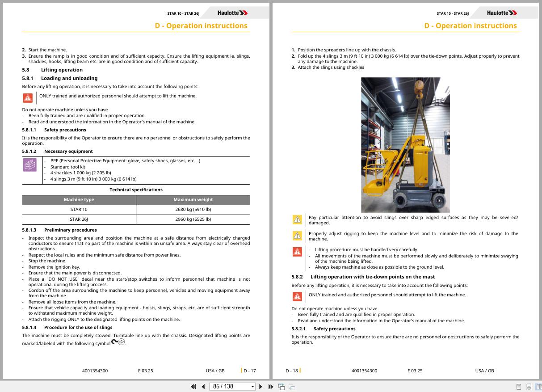
Task: Jump to the last page
Action: point(271,387)
